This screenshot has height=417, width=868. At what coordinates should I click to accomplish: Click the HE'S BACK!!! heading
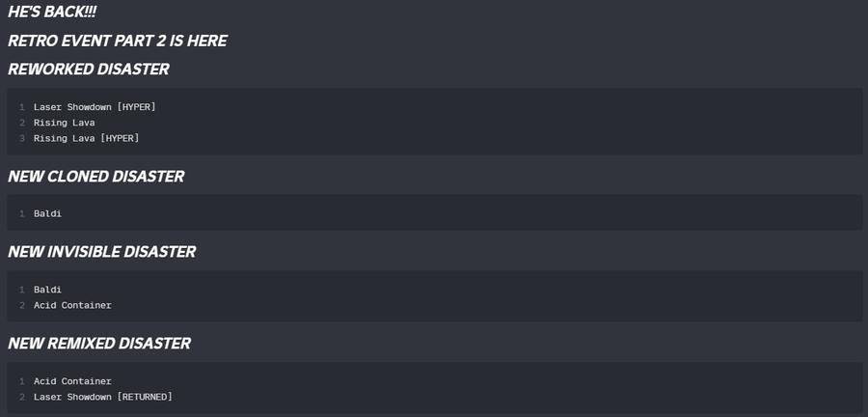coord(52,13)
